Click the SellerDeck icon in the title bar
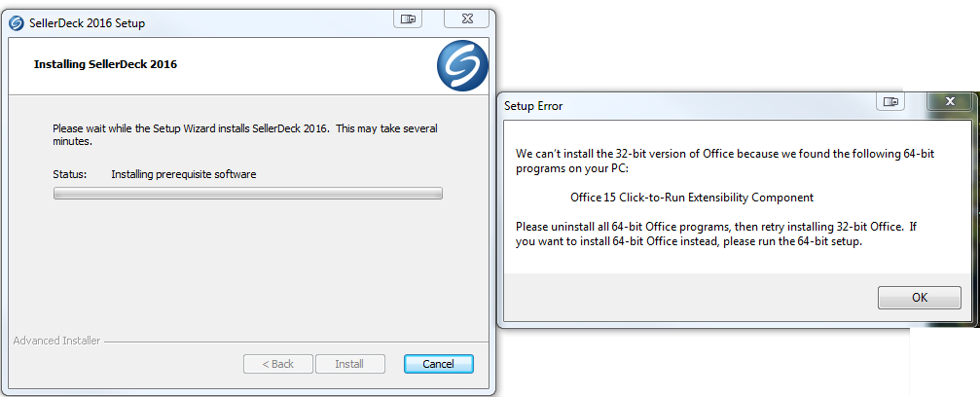 point(16,23)
